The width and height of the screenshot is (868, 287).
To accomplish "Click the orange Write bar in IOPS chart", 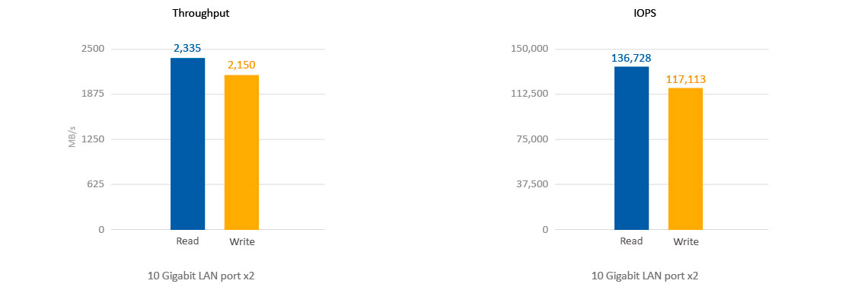I will 685,158.
